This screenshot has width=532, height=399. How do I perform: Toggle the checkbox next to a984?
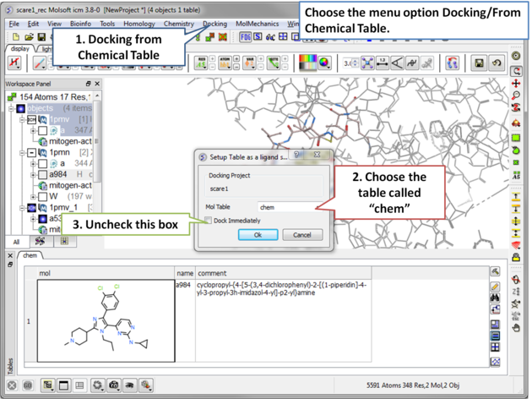(42, 174)
